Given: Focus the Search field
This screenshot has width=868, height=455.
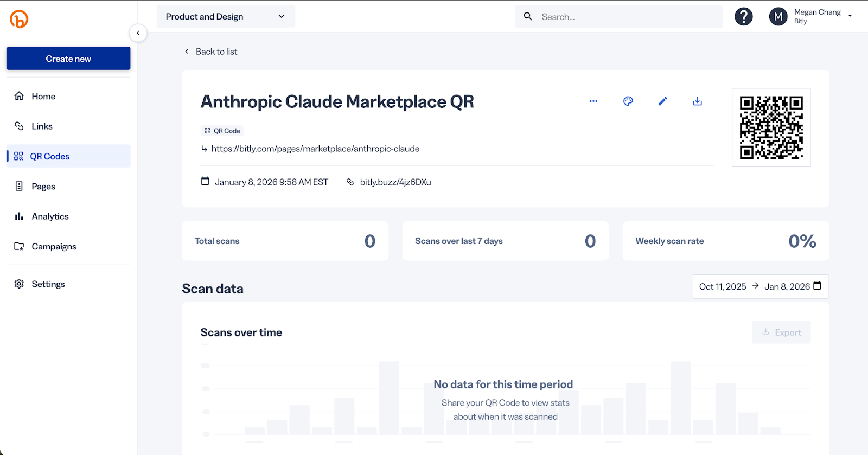Looking at the screenshot, I should (619, 17).
